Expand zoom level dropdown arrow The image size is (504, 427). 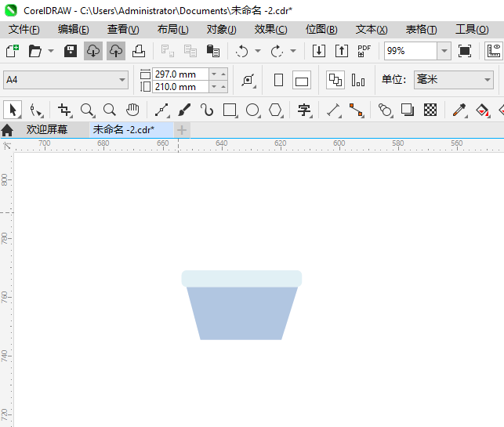[x=444, y=51]
